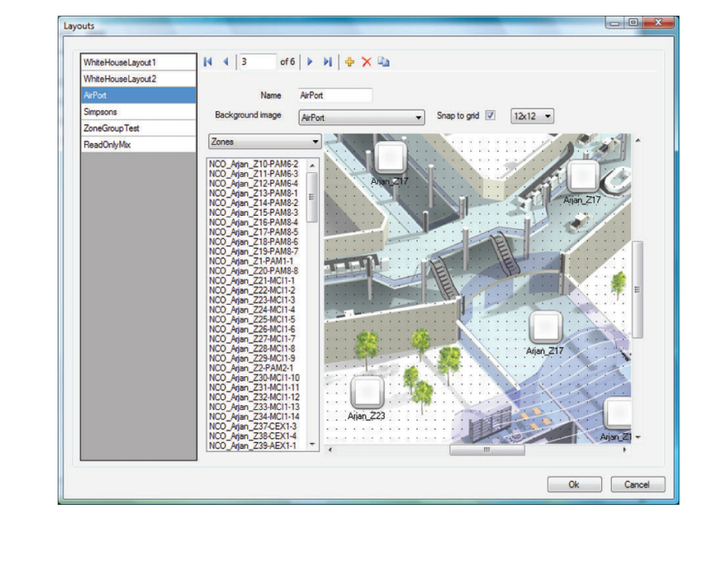Click the map's horizontal scrollbar thumb
719x588 pixels.
(487, 450)
